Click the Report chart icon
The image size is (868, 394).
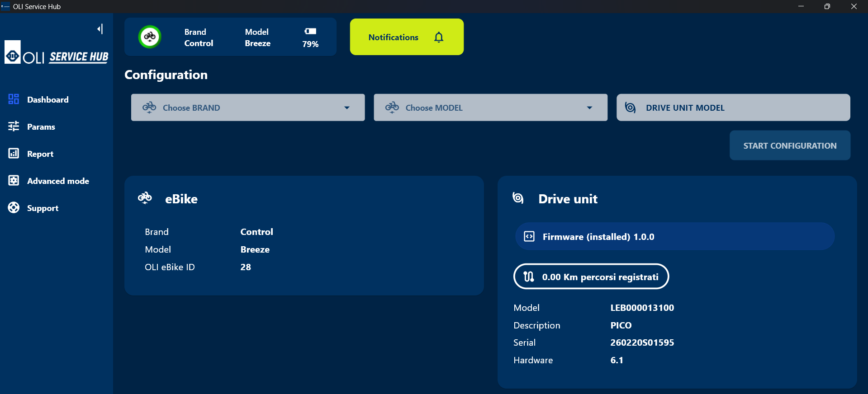[14, 153]
